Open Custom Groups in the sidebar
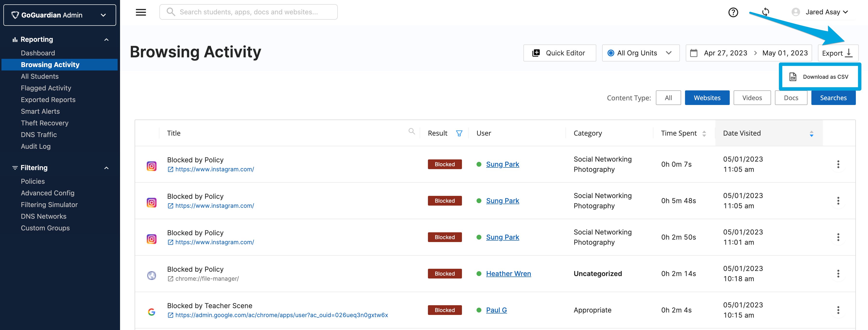868x330 pixels. (x=45, y=228)
